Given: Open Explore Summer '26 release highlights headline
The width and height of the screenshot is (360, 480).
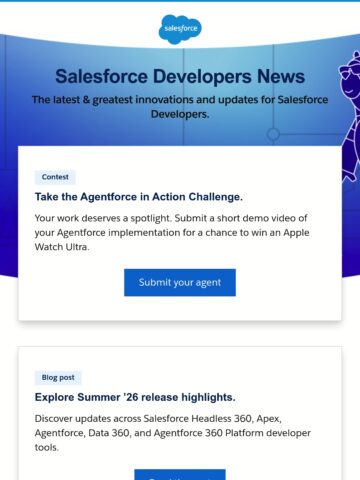Looking at the screenshot, I should pos(135,397).
